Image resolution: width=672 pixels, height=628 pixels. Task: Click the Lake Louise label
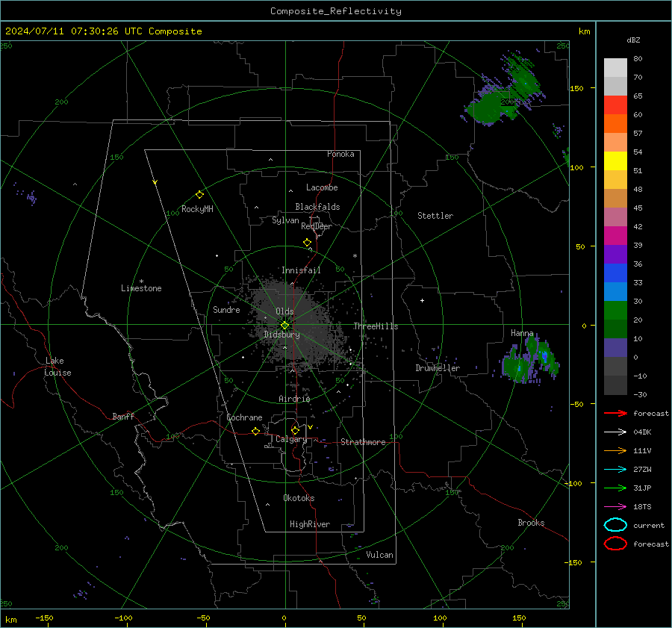click(x=57, y=367)
